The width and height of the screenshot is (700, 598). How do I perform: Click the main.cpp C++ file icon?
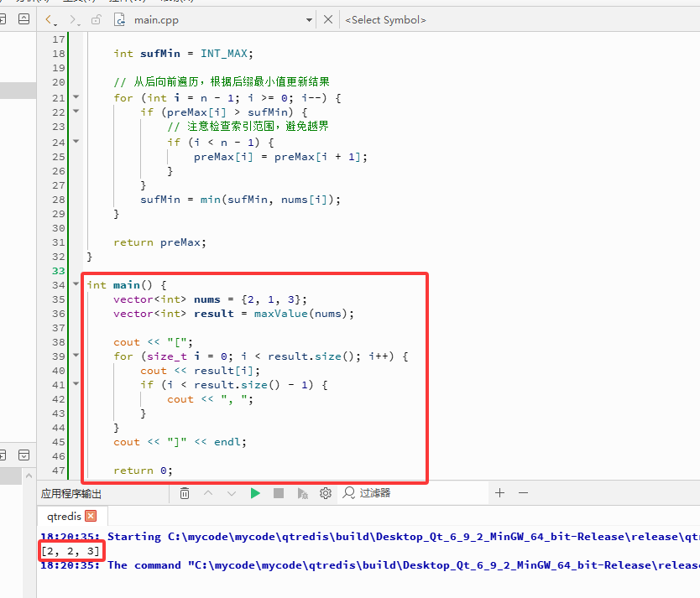click(119, 19)
